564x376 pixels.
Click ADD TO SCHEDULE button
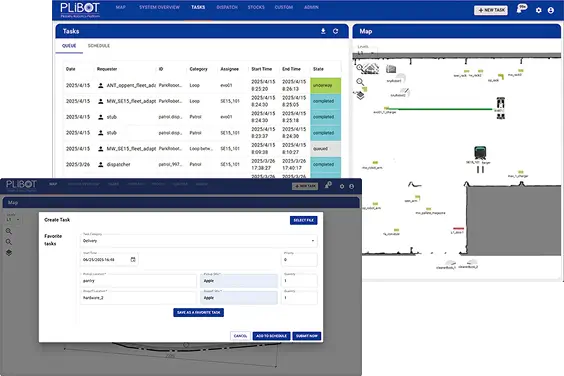point(271,336)
